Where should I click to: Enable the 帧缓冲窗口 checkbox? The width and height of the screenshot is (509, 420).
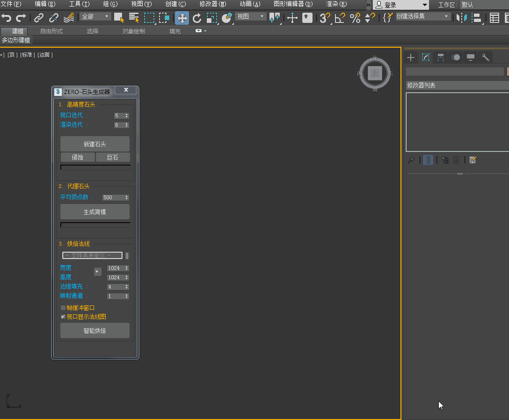point(63,308)
